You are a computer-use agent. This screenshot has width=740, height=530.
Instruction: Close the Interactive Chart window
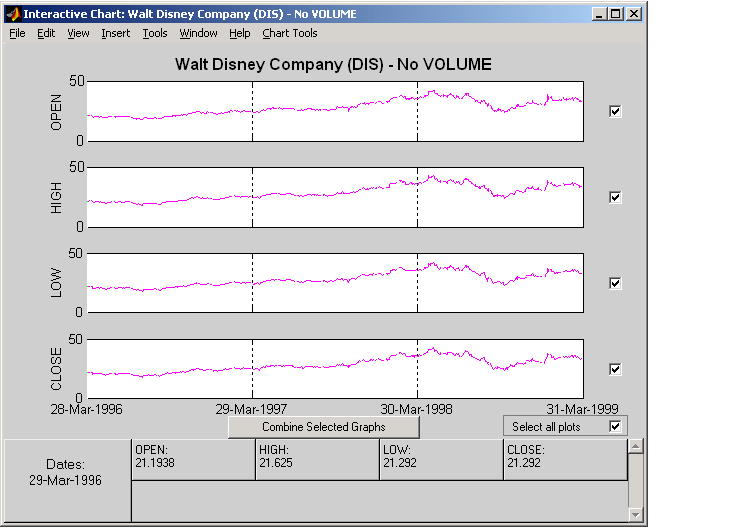(x=632, y=15)
